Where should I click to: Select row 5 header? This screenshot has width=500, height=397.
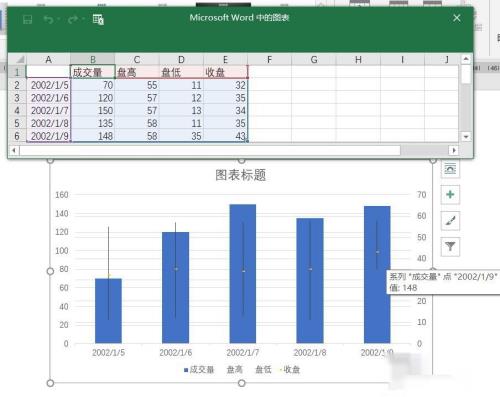coord(17,123)
